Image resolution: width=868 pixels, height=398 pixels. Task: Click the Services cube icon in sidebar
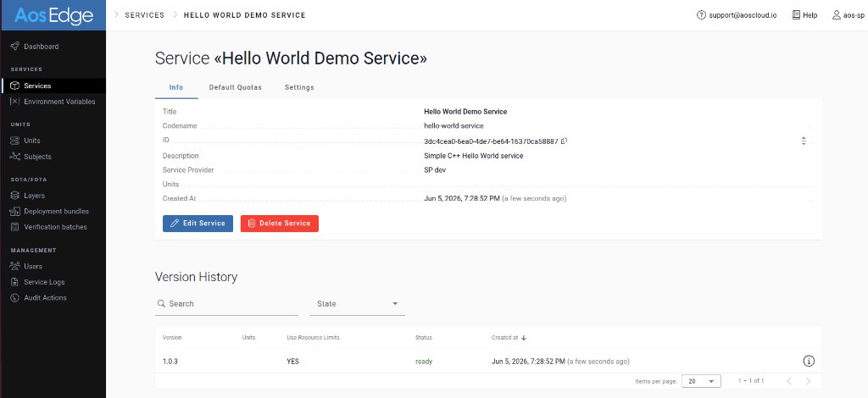[15, 86]
